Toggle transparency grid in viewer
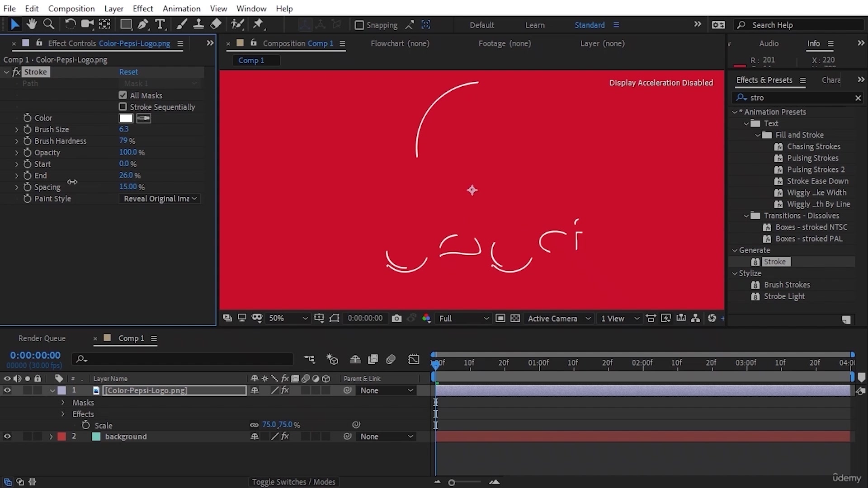Screen dimensions: 868x488 (x=515, y=318)
